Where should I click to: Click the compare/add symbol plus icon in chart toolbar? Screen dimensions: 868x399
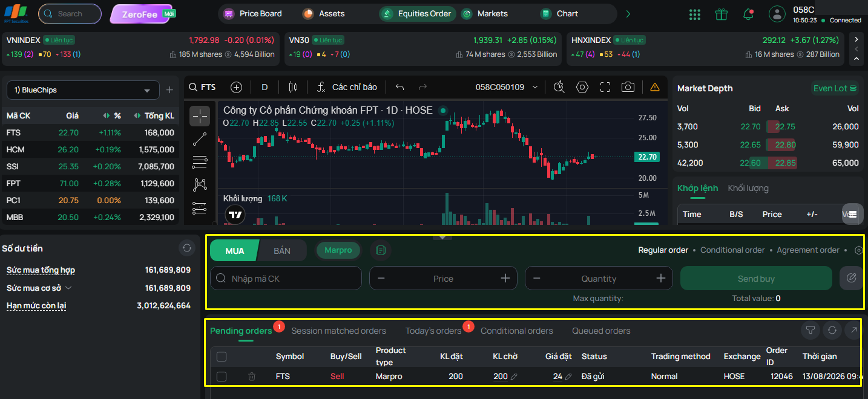(x=236, y=87)
